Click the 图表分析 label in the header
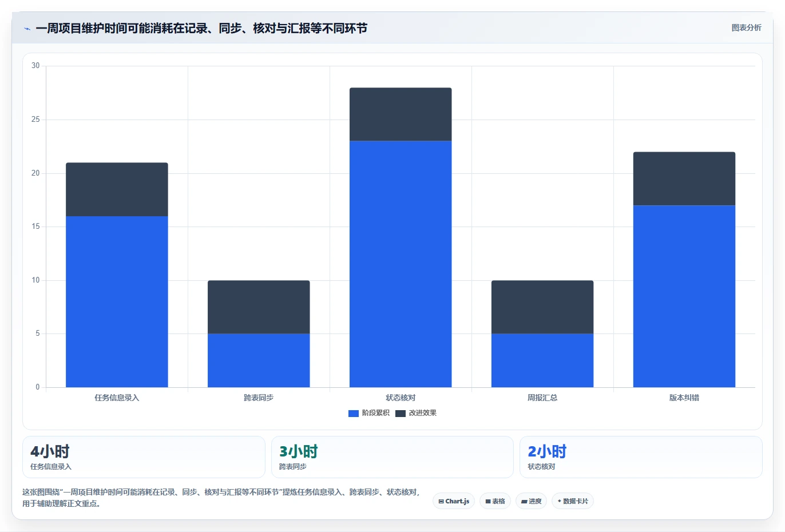The width and height of the screenshot is (785, 532). pyautogui.click(x=746, y=27)
